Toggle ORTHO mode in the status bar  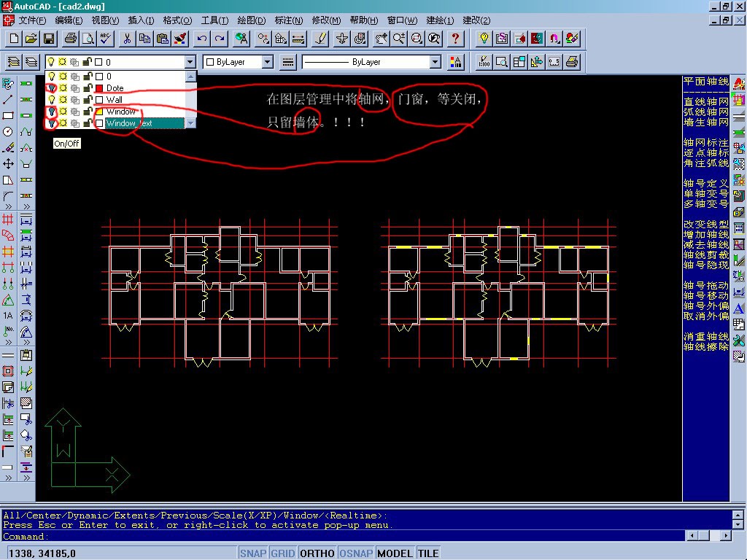[317, 553]
